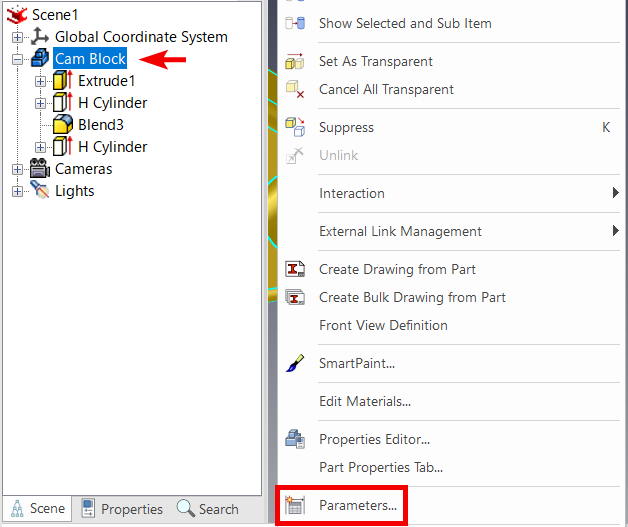
Task: Click the Blend3 feature icon
Action: click(63, 125)
